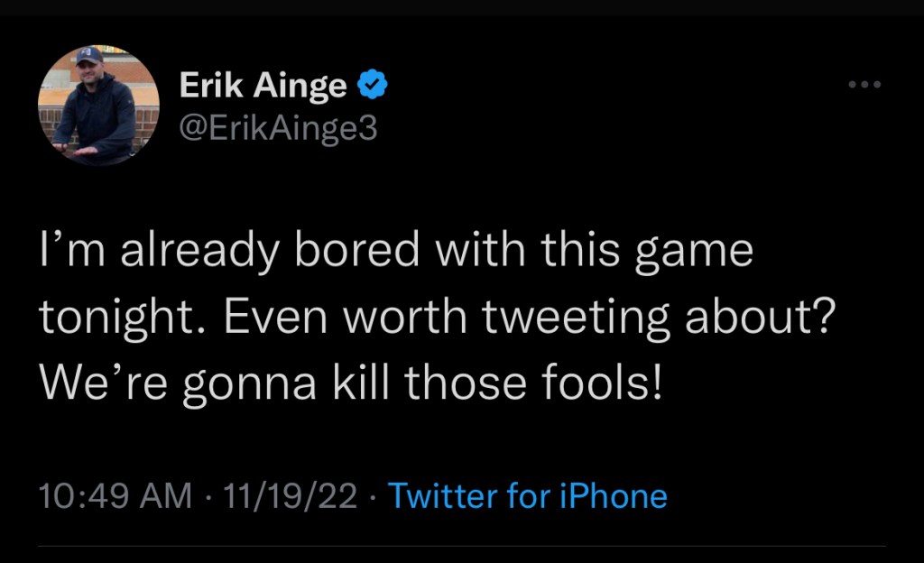Click the 10:49 AM timestamp
924x563 pixels.
coord(116,496)
